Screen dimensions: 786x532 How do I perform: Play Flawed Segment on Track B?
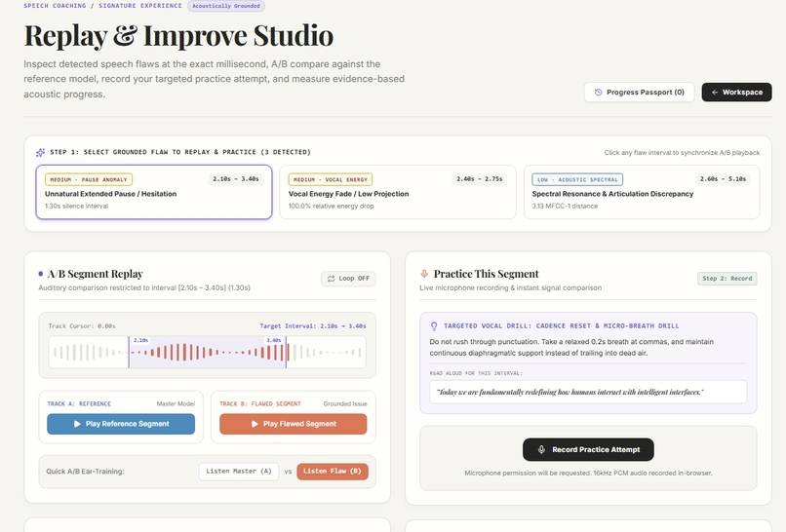click(294, 424)
